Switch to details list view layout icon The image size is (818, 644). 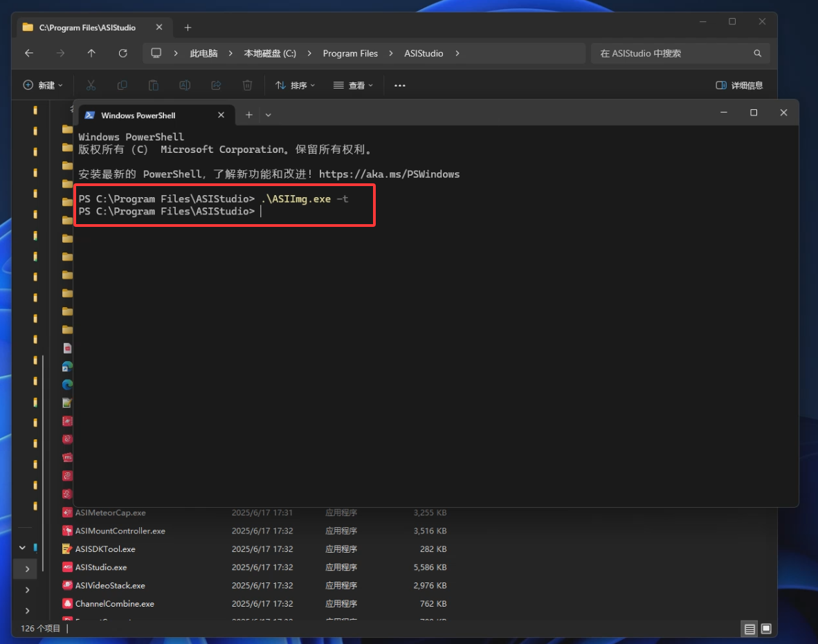(749, 629)
